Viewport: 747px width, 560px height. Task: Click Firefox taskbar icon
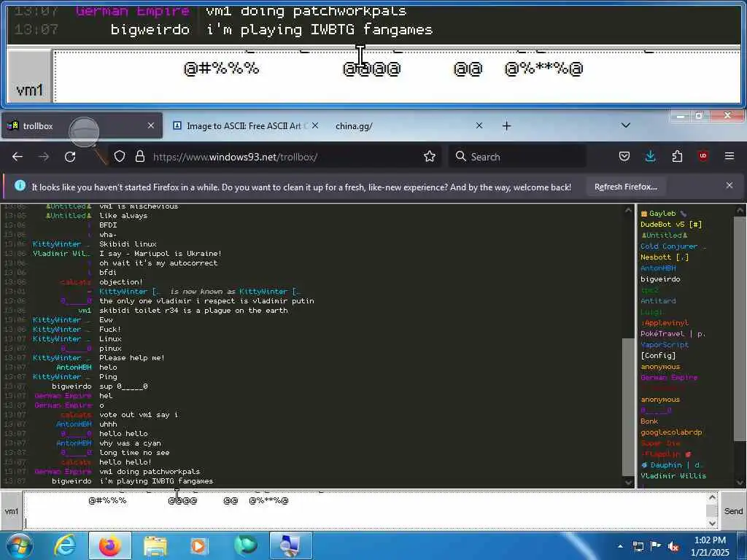[109, 546]
